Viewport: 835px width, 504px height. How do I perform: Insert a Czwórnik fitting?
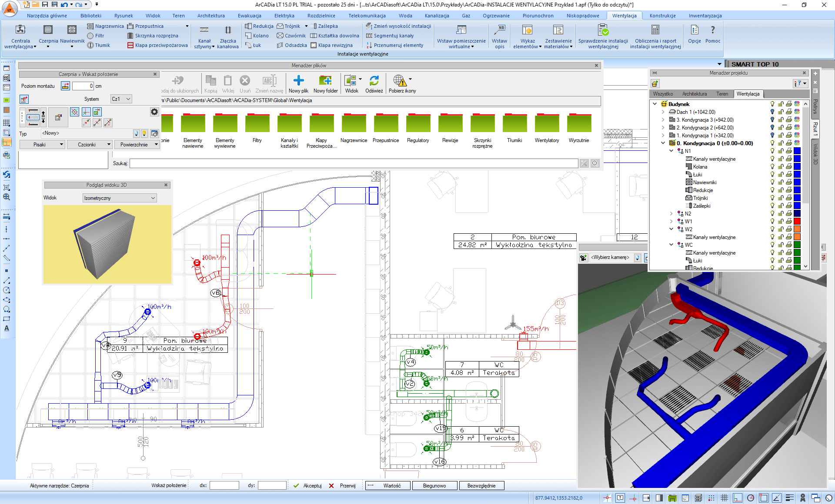[x=291, y=36]
